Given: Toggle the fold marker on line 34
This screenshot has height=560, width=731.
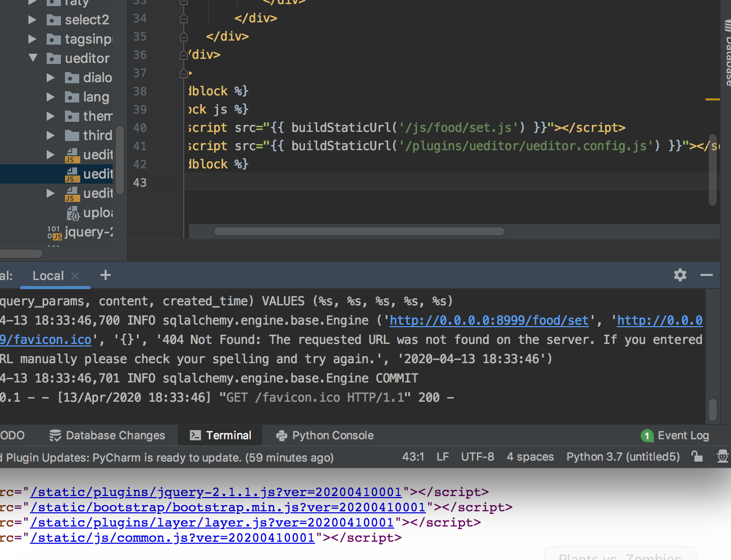Looking at the screenshot, I should (x=184, y=19).
